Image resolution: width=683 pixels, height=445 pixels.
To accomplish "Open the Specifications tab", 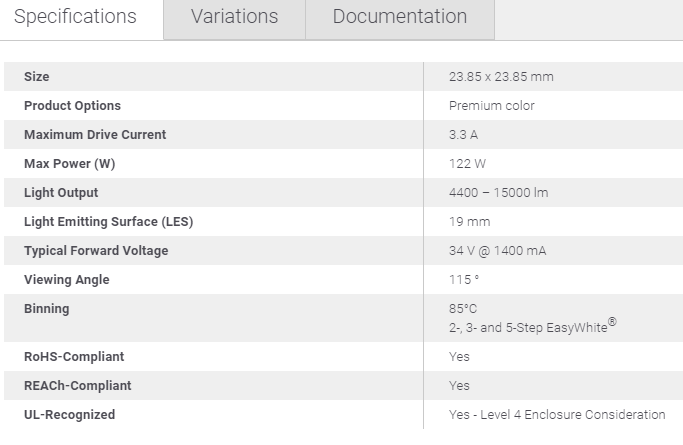I will pyautogui.click(x=75, y=17).
